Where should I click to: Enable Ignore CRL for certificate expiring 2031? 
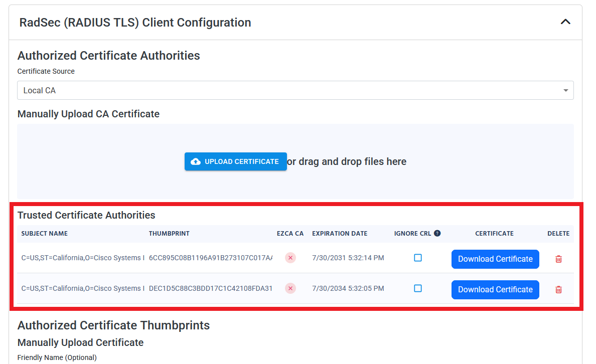(x=418, y=258)
